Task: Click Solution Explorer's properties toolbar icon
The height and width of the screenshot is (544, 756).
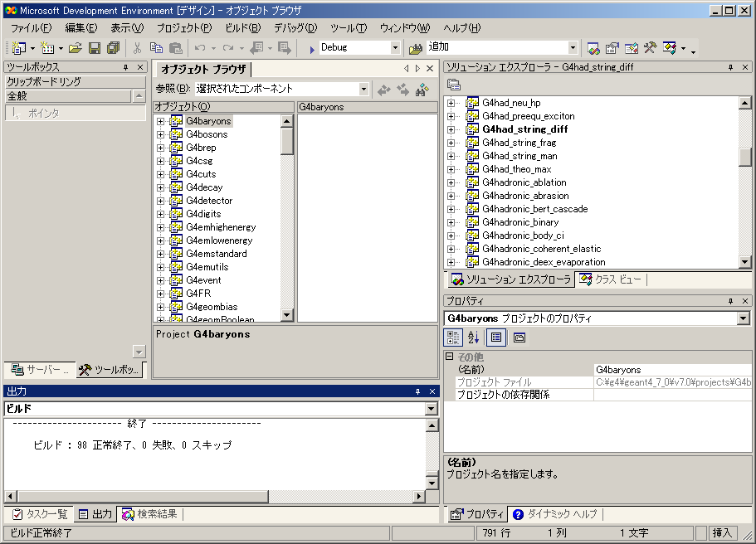Action: coord(454,85)
